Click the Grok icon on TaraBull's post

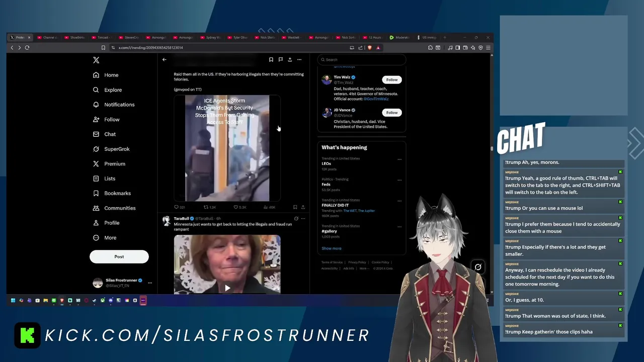[296, 219]
